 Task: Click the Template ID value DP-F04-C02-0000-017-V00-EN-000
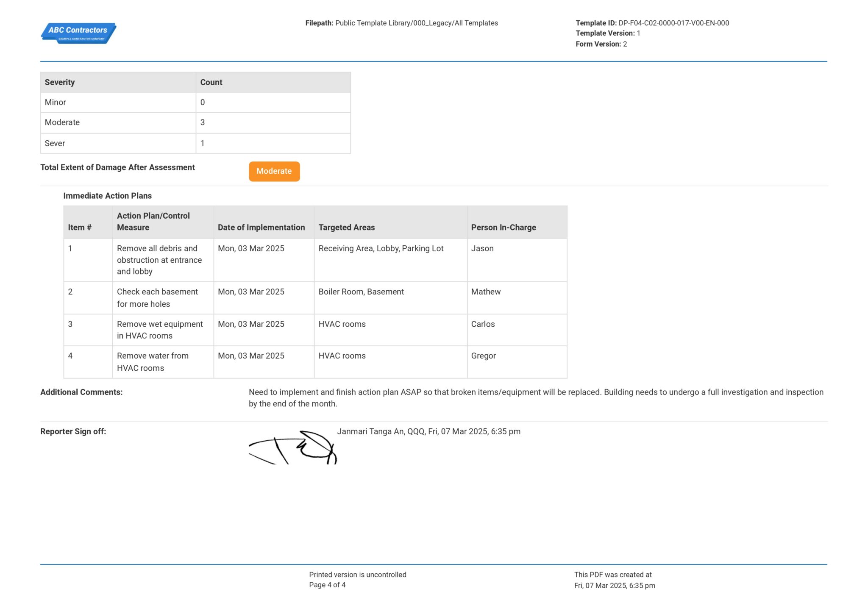673,23
